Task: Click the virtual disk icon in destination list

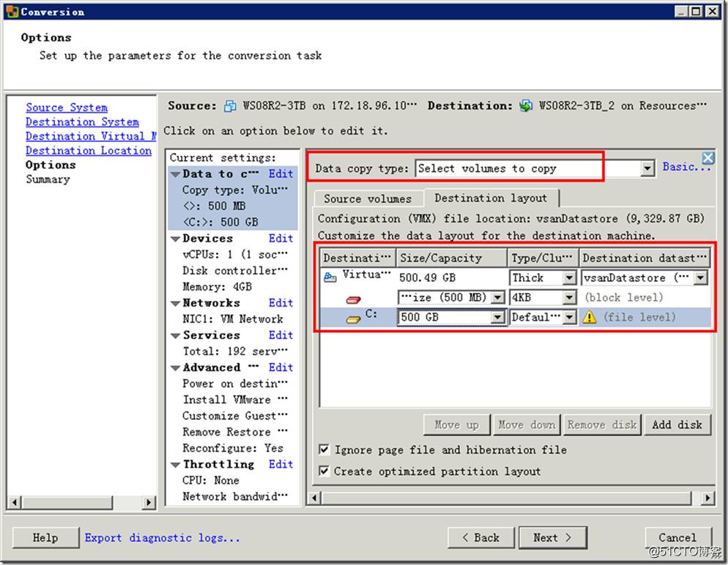Action: point(330,277)
